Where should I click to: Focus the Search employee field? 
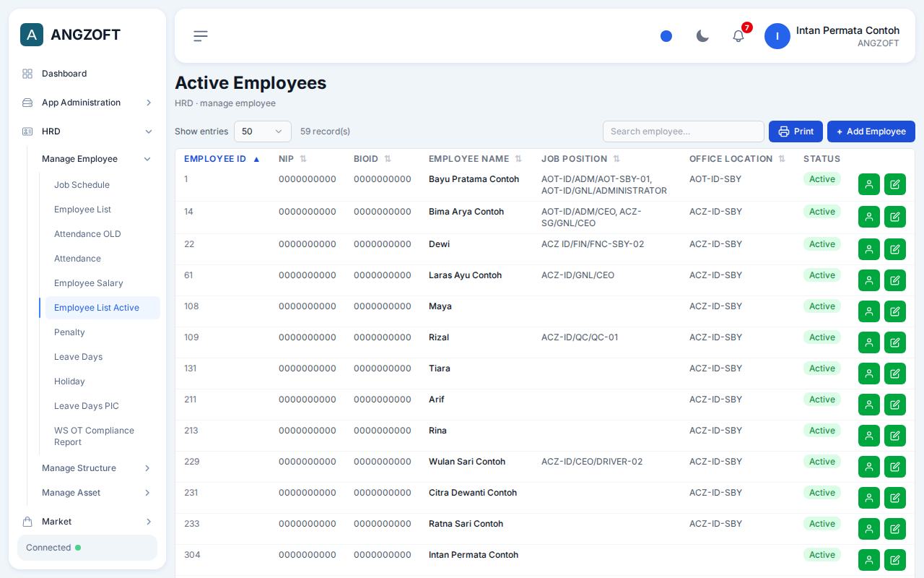coord(684,131)
